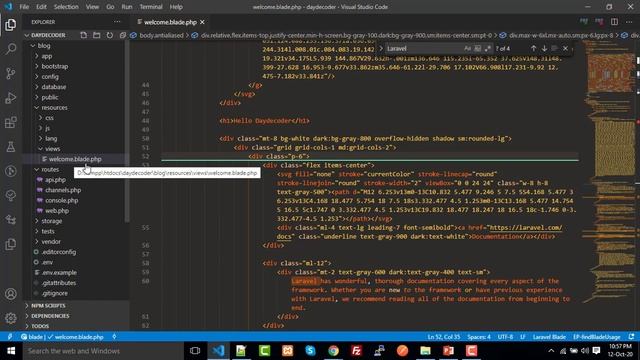The width and height of the screenshot is (640, 360).
Task: Open the Search view in activity bar
Action: [11, 49]
